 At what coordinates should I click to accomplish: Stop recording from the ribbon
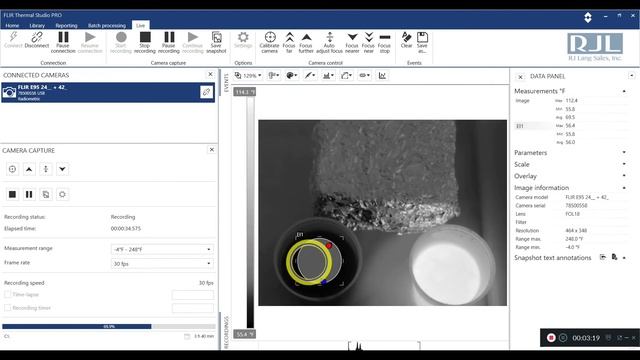pyautogui.click(x=145, y=42)
